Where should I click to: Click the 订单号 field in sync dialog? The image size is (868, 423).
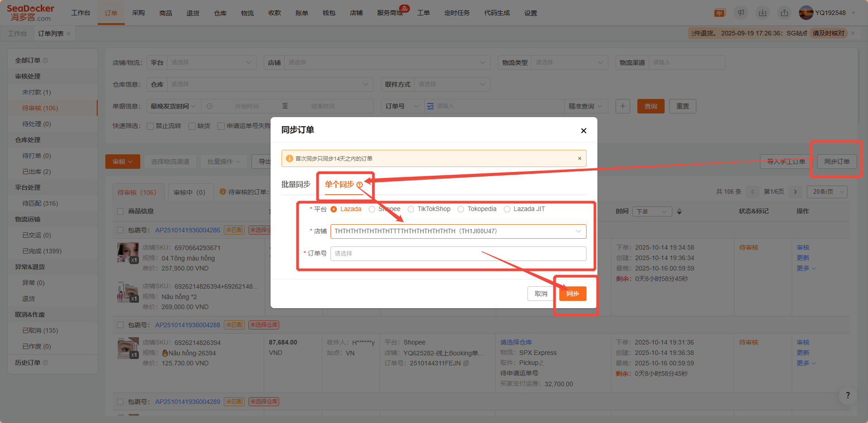click(458, 254)
